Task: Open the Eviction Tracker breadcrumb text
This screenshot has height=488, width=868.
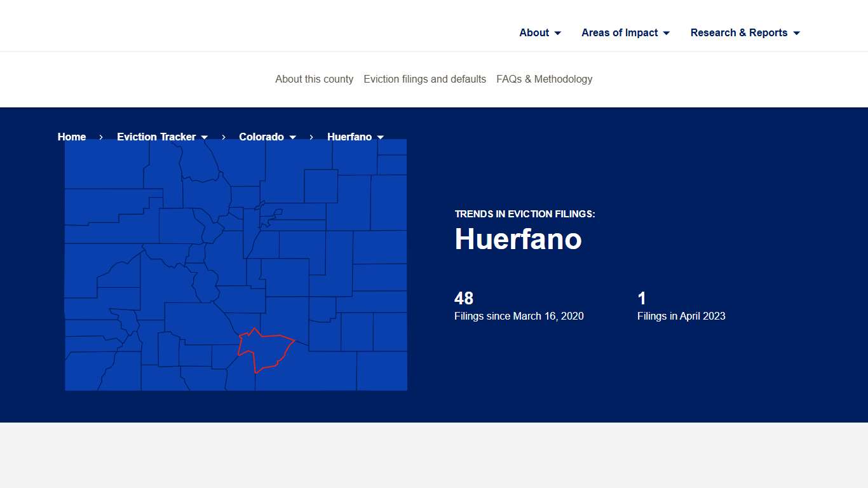Action: pyautogui.click(x=156, y=137)
